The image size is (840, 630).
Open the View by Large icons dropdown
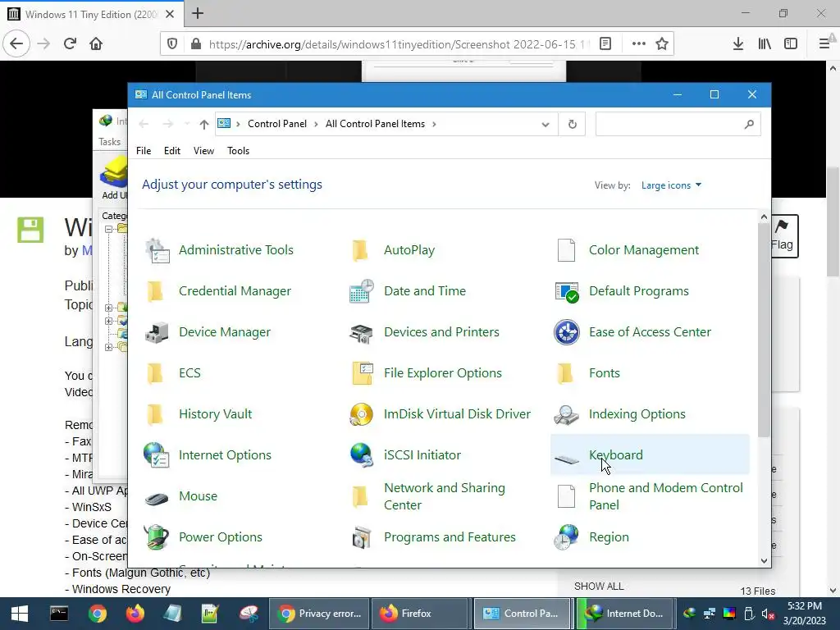671,185
